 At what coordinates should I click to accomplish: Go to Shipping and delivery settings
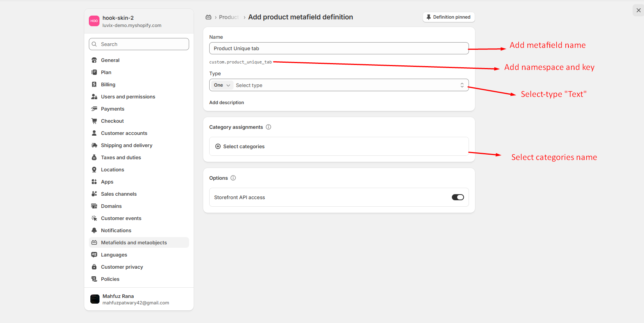click(126, 145)
